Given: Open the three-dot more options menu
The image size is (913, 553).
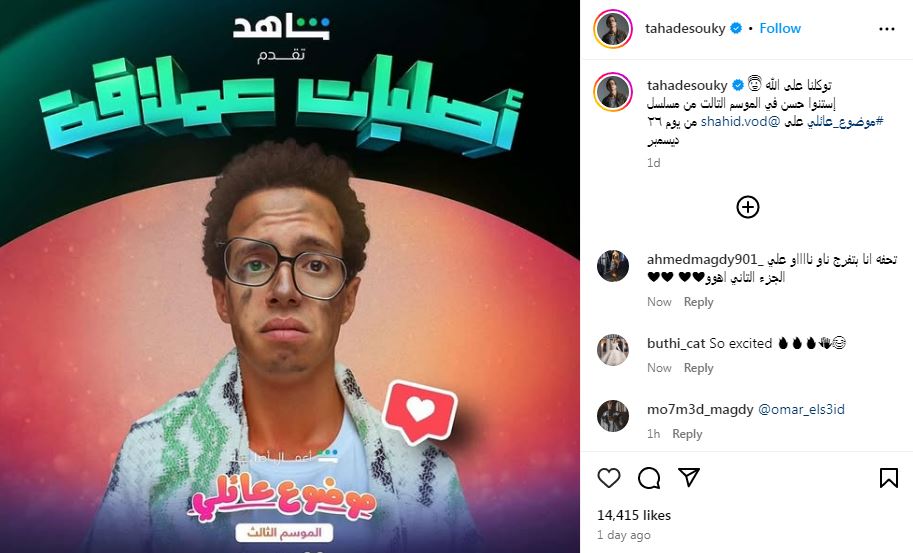Looking at the screenshot, I should (886, 29).
